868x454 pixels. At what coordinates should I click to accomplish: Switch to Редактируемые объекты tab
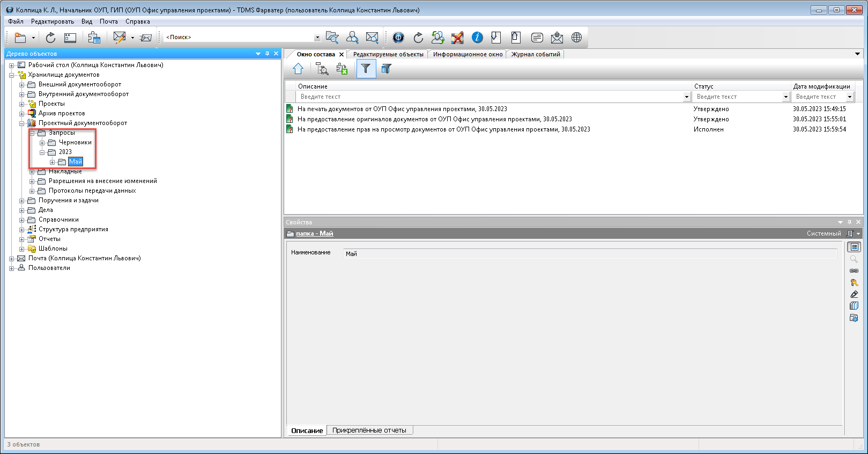pos(388,54)
